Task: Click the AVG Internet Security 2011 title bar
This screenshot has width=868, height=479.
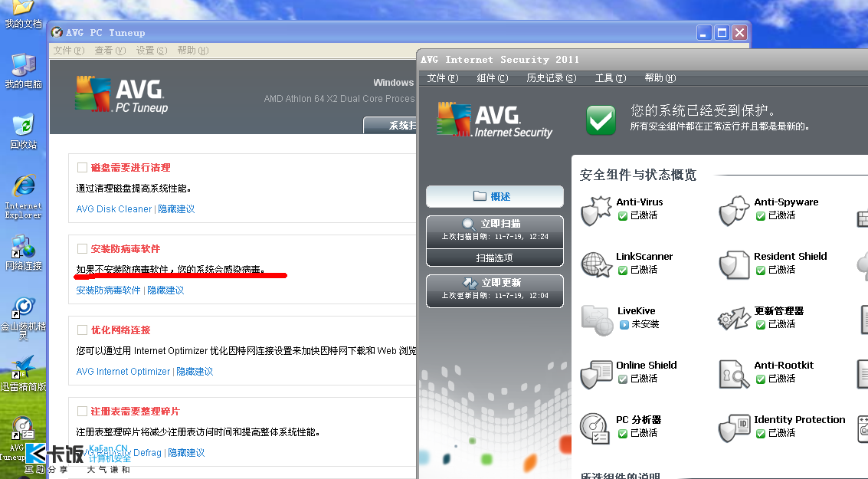Action: click(642, 59)
